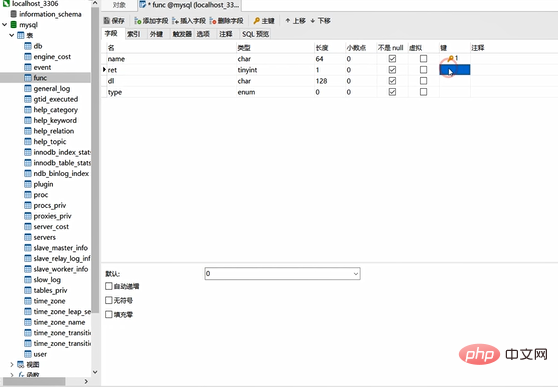Click the Move Down (下移) arrow
This screenshot has height=387, width=558.
(x=313, y=21)
